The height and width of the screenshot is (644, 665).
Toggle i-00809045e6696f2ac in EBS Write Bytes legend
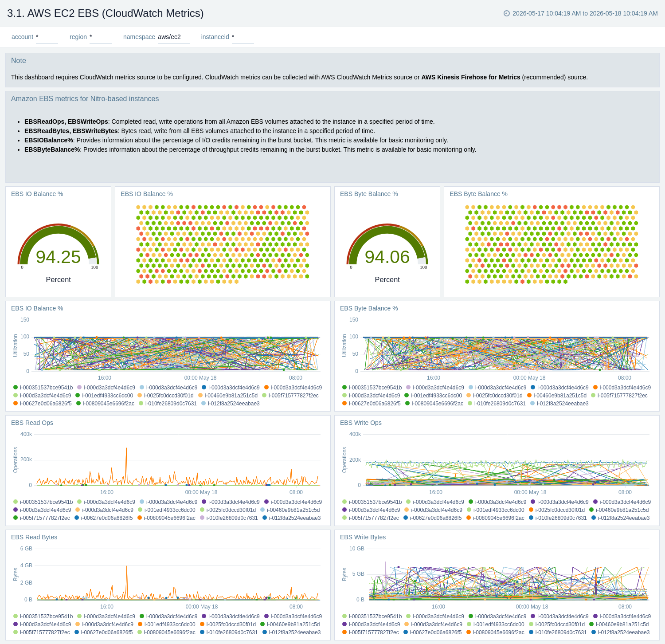[495, 632]
